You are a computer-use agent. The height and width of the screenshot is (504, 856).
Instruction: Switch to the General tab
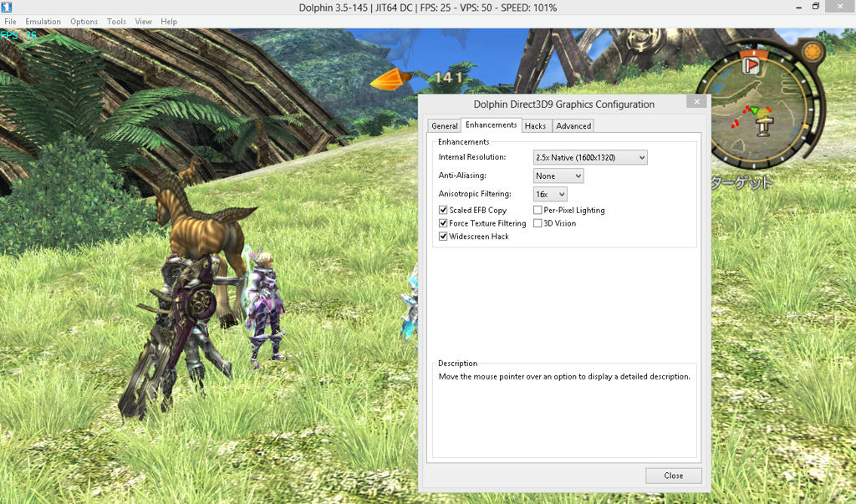tap(445, 125)
